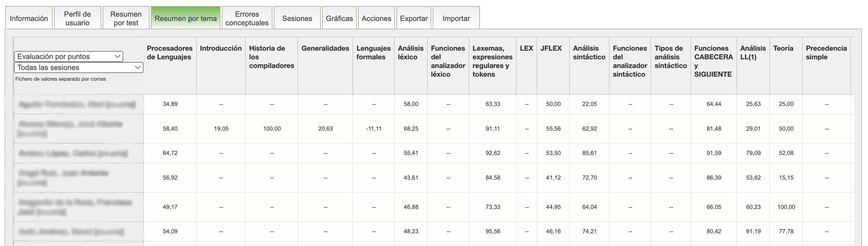The height and width of the screenshot is (246, 868).
Task: Select the Resumen por tema tab
Action: point(185,19)
